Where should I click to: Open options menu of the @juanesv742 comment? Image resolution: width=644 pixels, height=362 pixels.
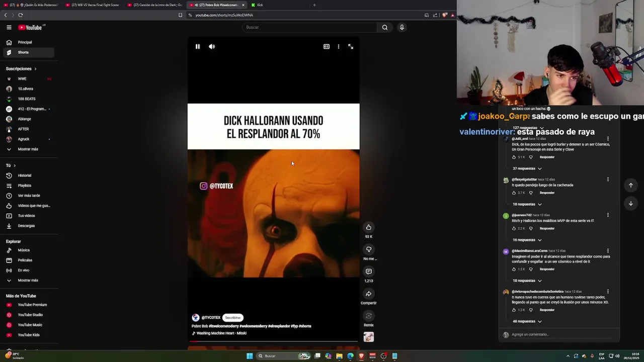[x=608, y=215]
